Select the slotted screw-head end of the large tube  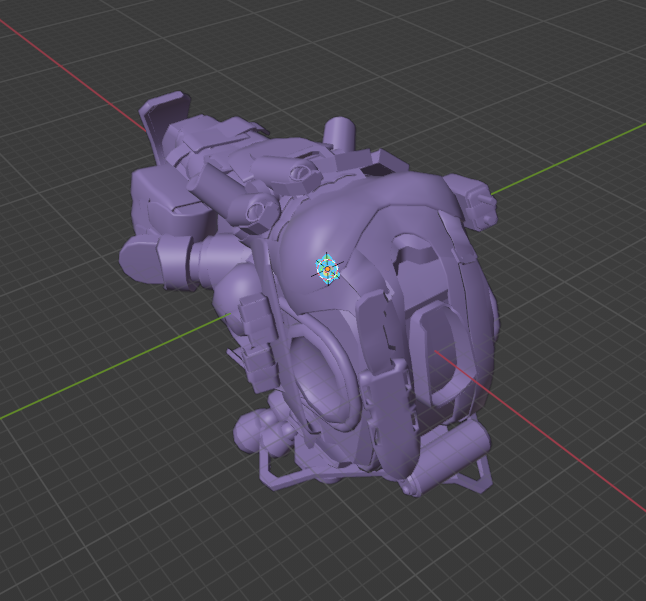[x=261, y=208]
